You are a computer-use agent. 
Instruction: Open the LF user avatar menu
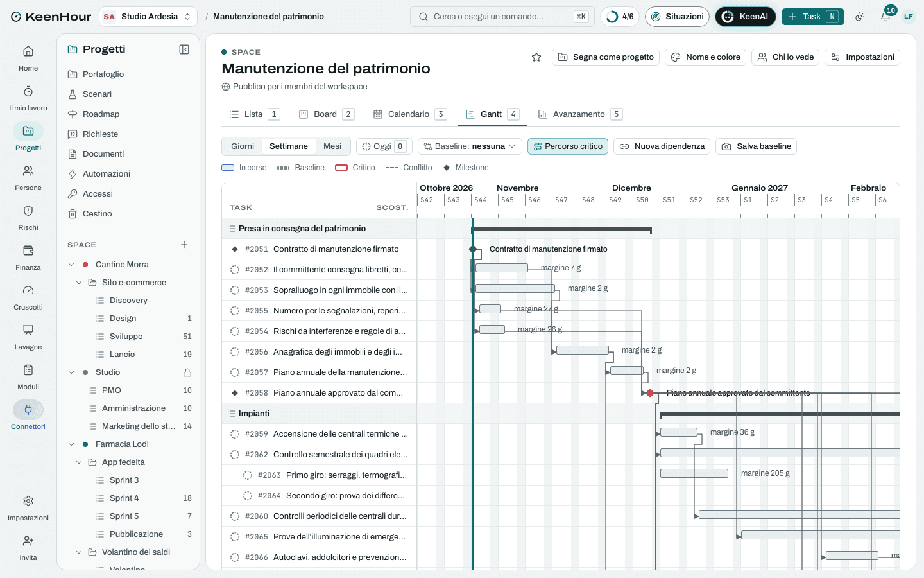click(908, 17)
